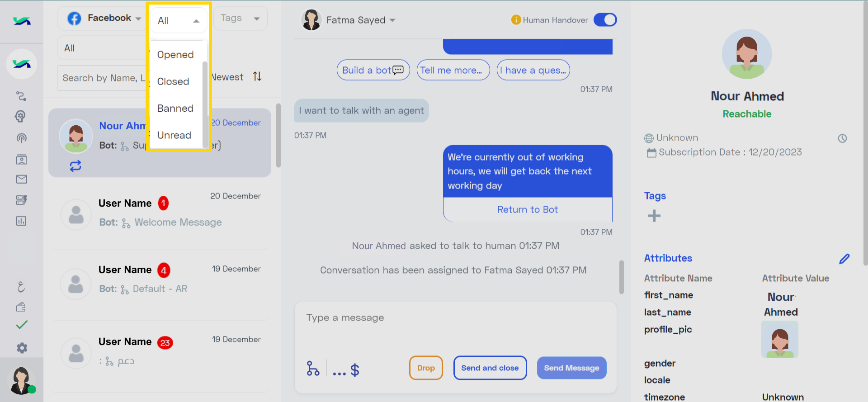Insert a bot flow icon in message box
The width and height of the screenshot is (868, 402).
[313, 369]
